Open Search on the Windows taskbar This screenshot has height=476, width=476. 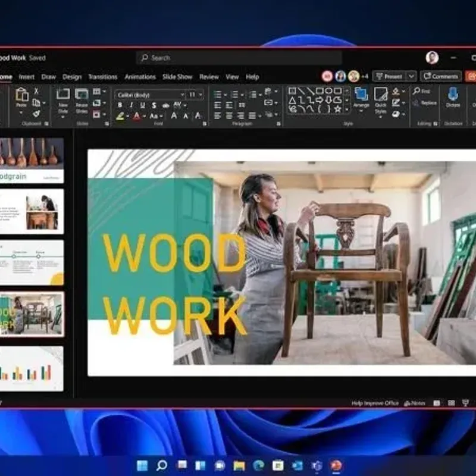coord(161,465)
